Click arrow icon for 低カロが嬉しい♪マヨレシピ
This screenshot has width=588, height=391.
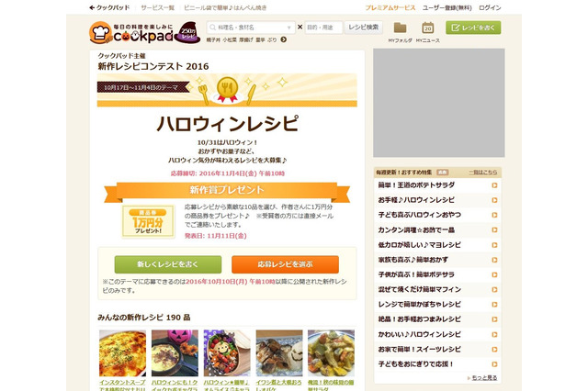point(494,245)
